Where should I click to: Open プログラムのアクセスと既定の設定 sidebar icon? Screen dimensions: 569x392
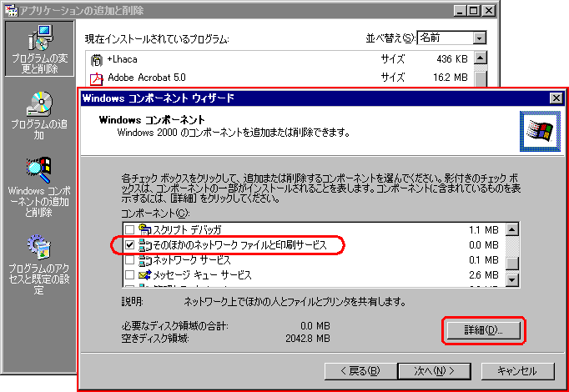pyautogui.click(x=39, y=264)
